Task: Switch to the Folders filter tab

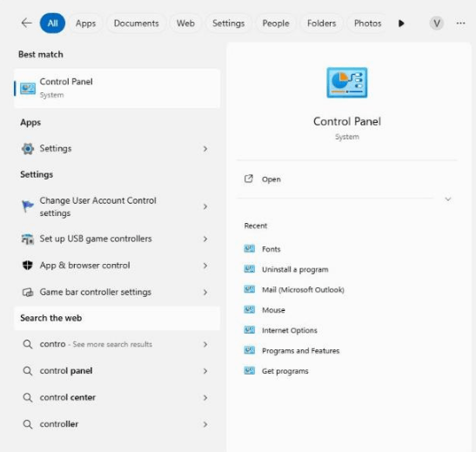Action: 321,24
